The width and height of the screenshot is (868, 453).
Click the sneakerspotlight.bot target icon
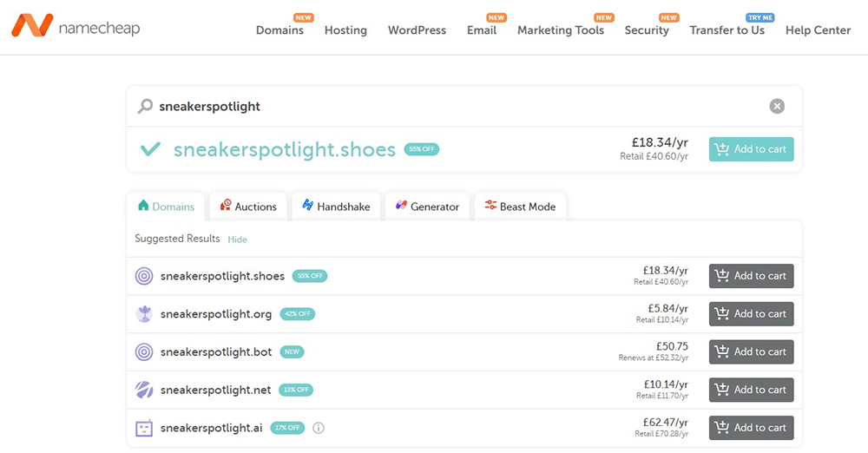point(144,352)
